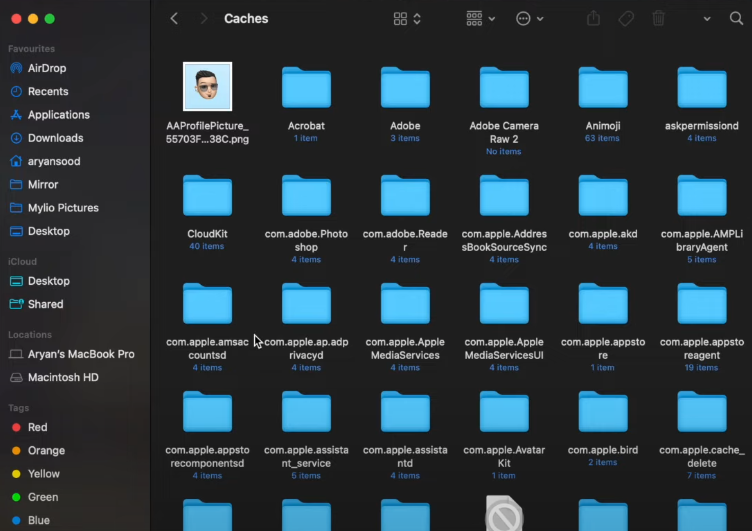Click the Delete trash icon

click(x=658, y=19)
